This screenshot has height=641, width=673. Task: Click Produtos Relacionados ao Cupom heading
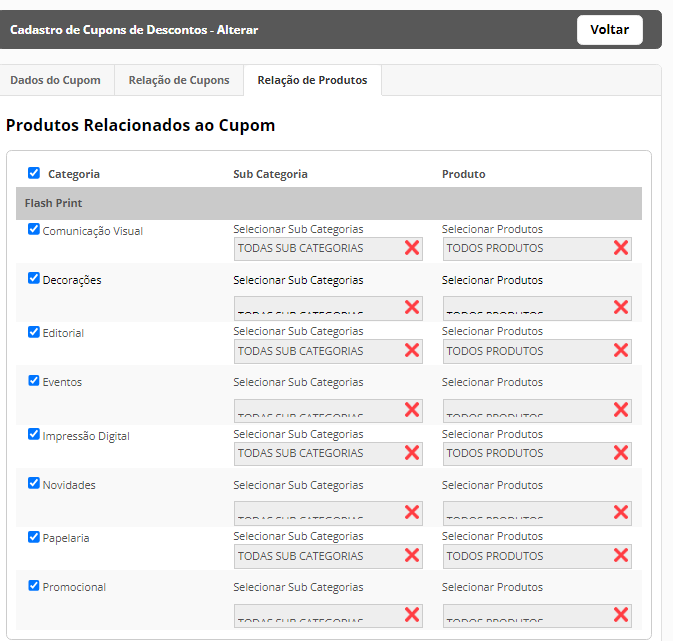tap(140, 125)
